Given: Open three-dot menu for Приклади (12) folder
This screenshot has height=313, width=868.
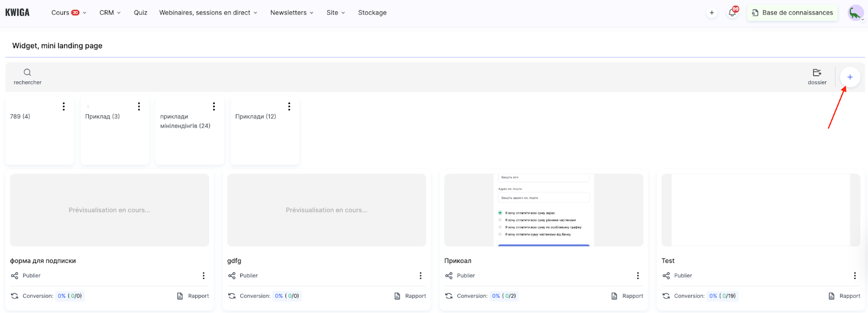Looking at the screenshot, I should click(289, 106).
